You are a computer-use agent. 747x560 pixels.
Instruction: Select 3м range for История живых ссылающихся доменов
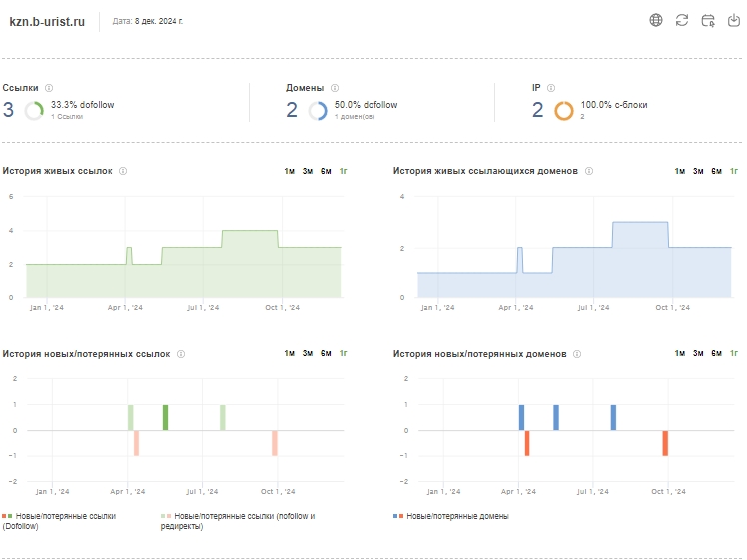(698, 171)
